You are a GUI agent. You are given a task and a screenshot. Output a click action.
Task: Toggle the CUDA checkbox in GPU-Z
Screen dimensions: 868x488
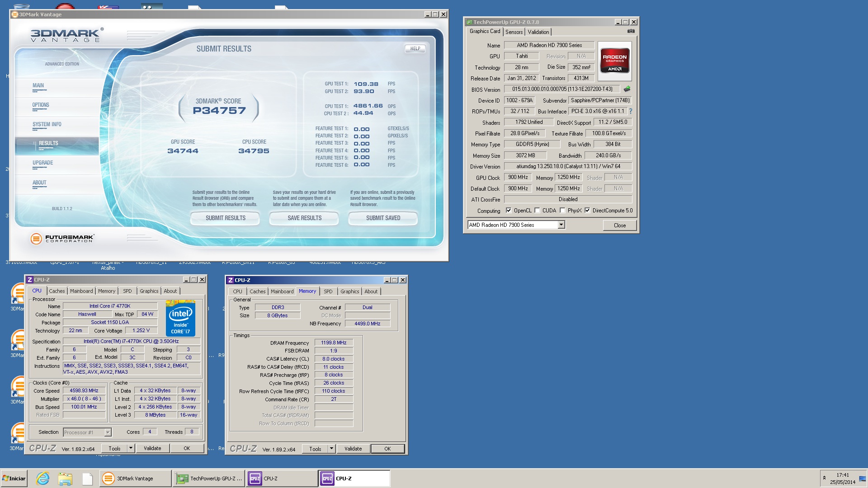537,211
